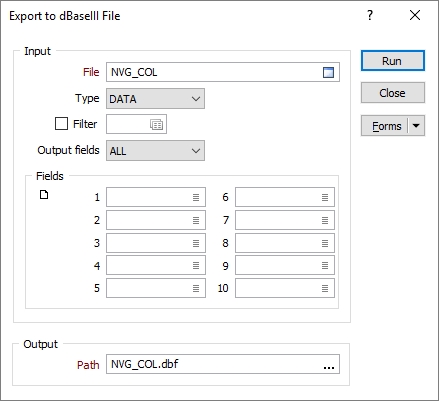Click the Forms button
This screenshot has height=401, width=439.
tap(385, 126)
